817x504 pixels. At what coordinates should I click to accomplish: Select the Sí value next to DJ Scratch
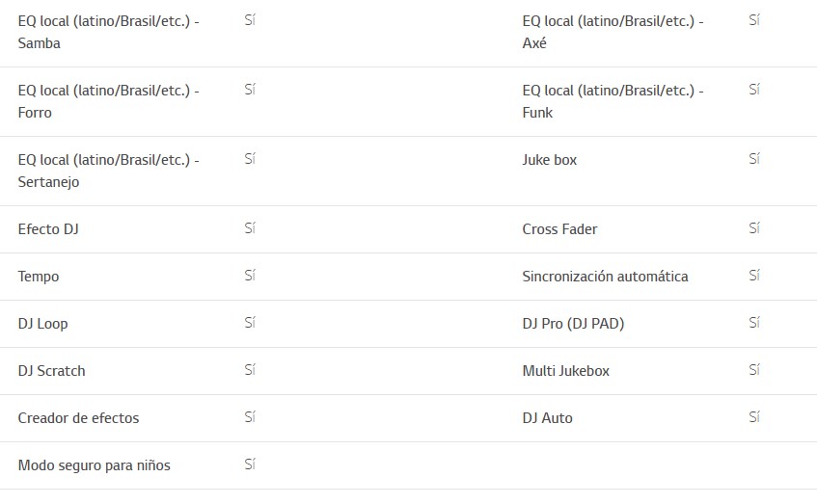pos(250,370)
